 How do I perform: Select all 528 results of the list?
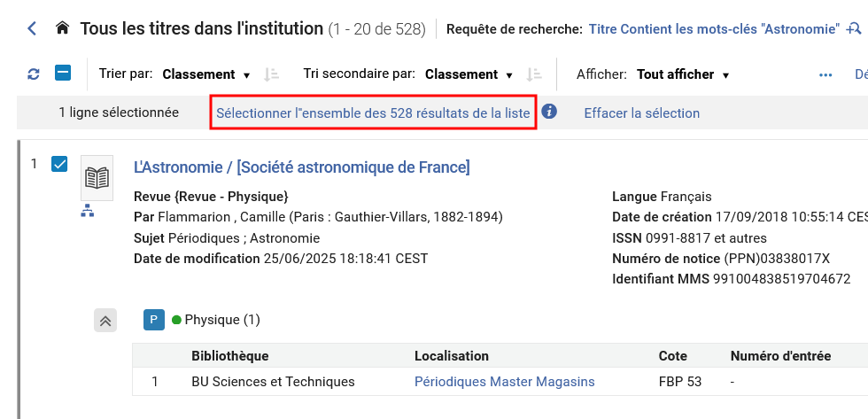373,113
